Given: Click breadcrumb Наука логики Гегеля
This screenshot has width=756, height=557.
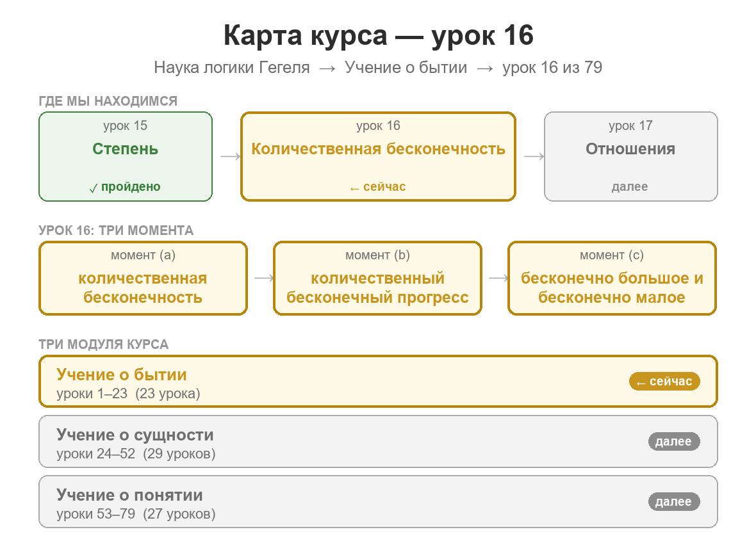Looking at the screenshot, I should point(232,67).
